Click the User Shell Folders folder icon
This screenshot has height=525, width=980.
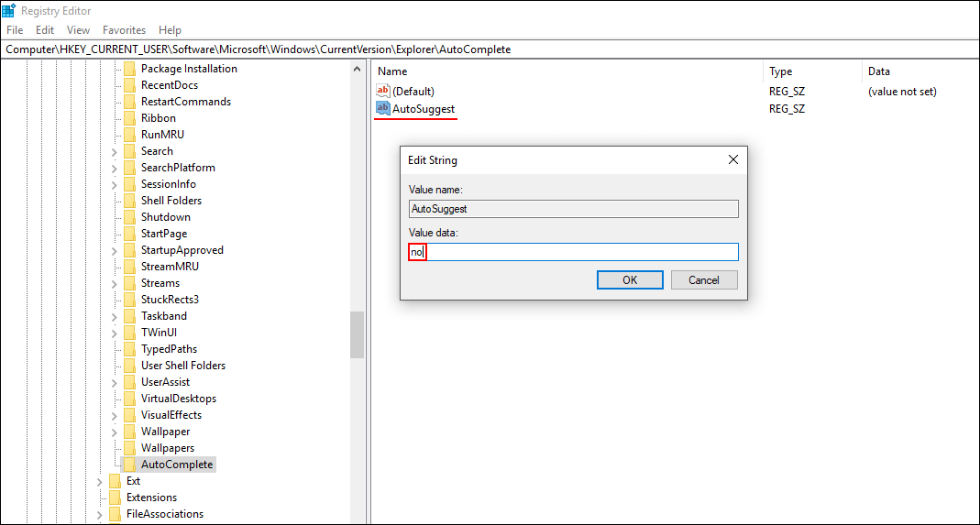click(x=129, y=366)
